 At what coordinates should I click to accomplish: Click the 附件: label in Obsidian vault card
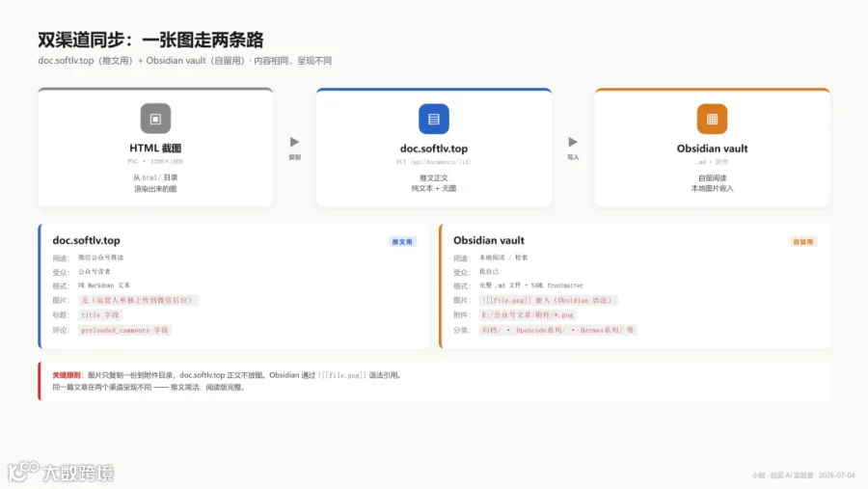461,315
